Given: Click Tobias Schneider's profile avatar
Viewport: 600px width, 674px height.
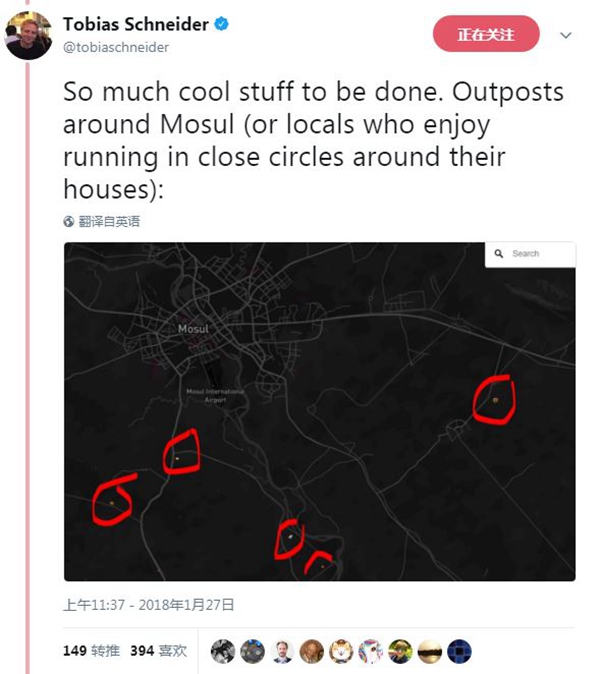Looking at the screenshot, I should [x=28, y=35].
